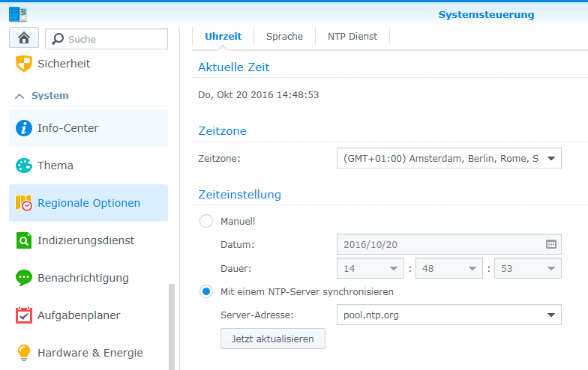Viewport: 588px width, 370px height.
Task: Open Aufgabenplaner entry
Action: (88, 315)
